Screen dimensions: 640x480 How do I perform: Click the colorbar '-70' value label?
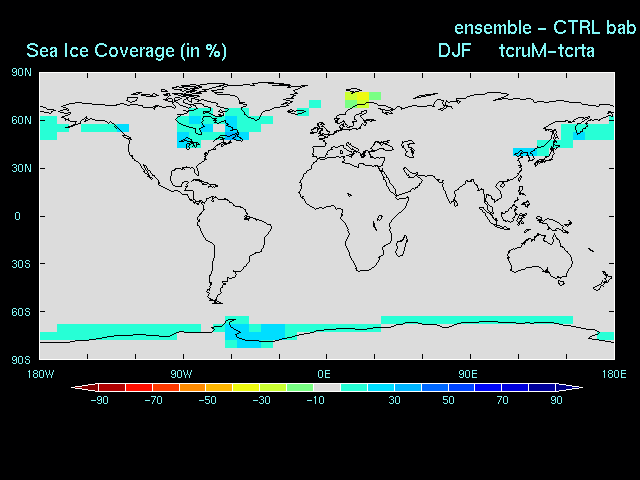point(153,400)
